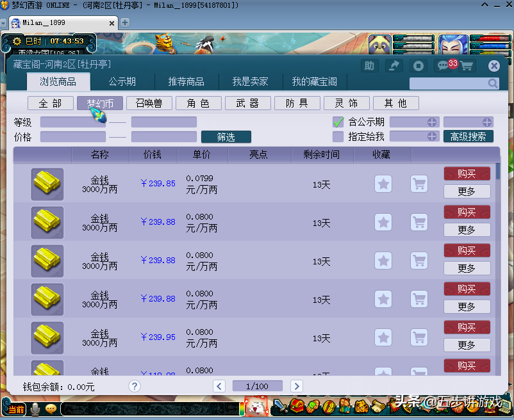Click gold bar thumbnail of ¥239.85 listing

47,184
